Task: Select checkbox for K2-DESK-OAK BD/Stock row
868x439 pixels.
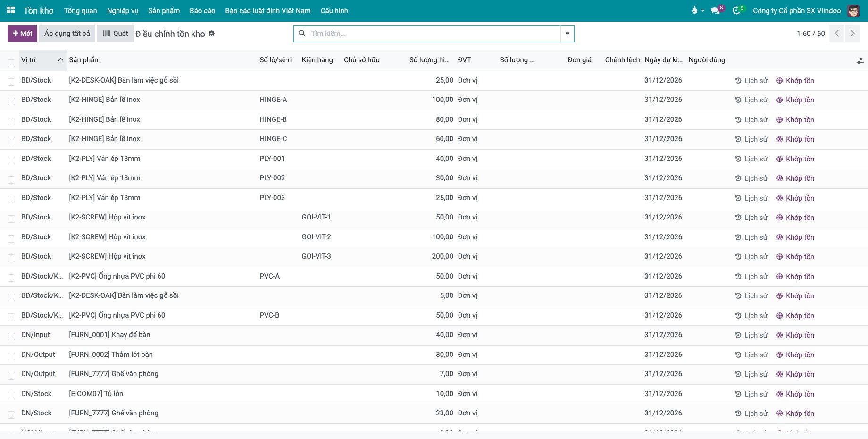Action: (x=11, y=82)
